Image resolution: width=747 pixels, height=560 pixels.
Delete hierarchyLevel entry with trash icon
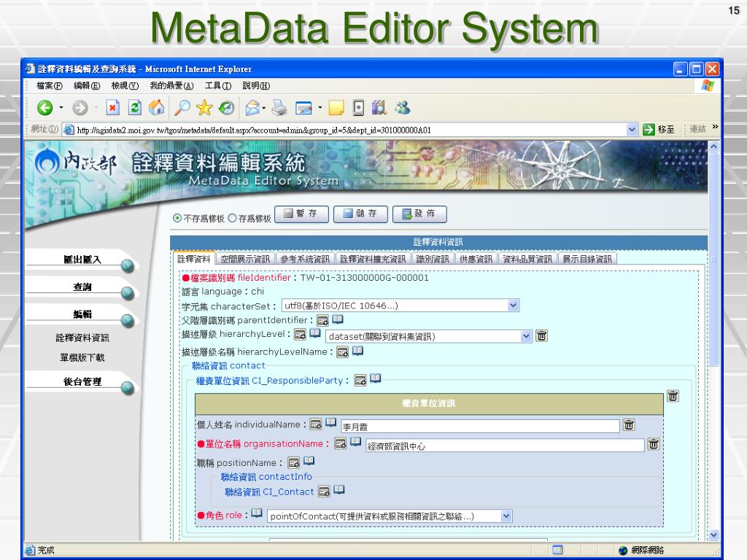pos(542,336)
